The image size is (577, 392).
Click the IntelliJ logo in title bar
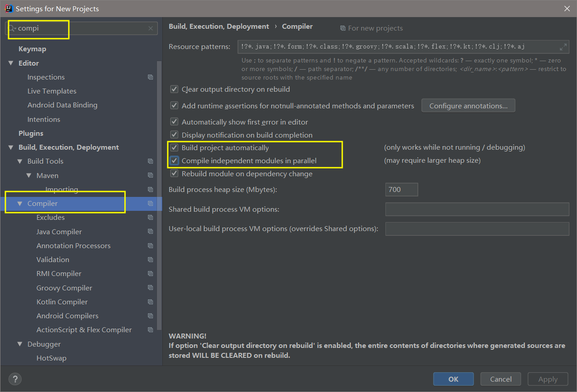click(9, 9)
